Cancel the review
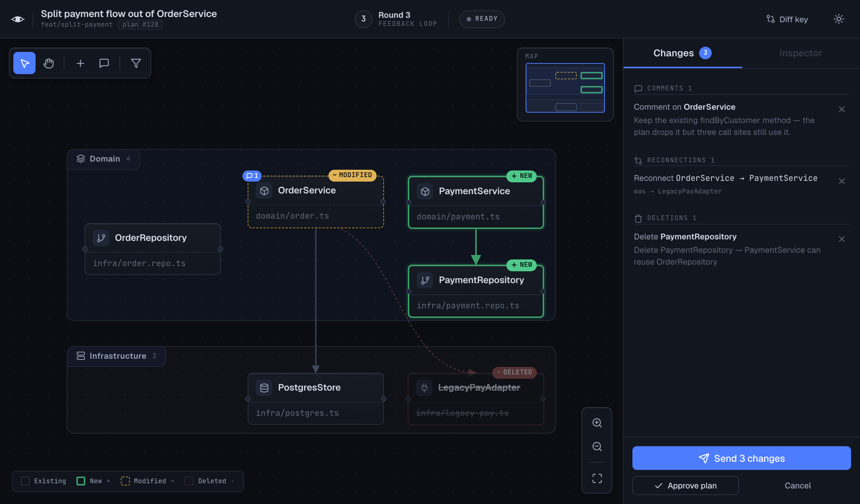Image resolution: width=860 pixels, height=504 pixels. click(x=798, y=485)
